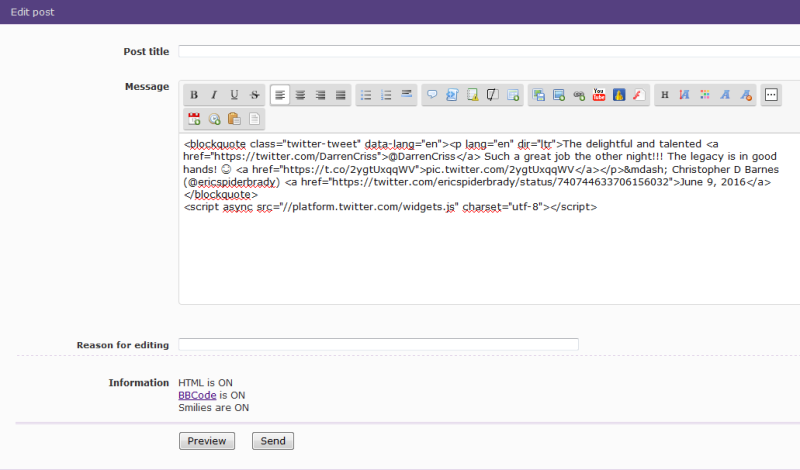Align text to the right
Viewport: 800px width, 470px height.
320,95
